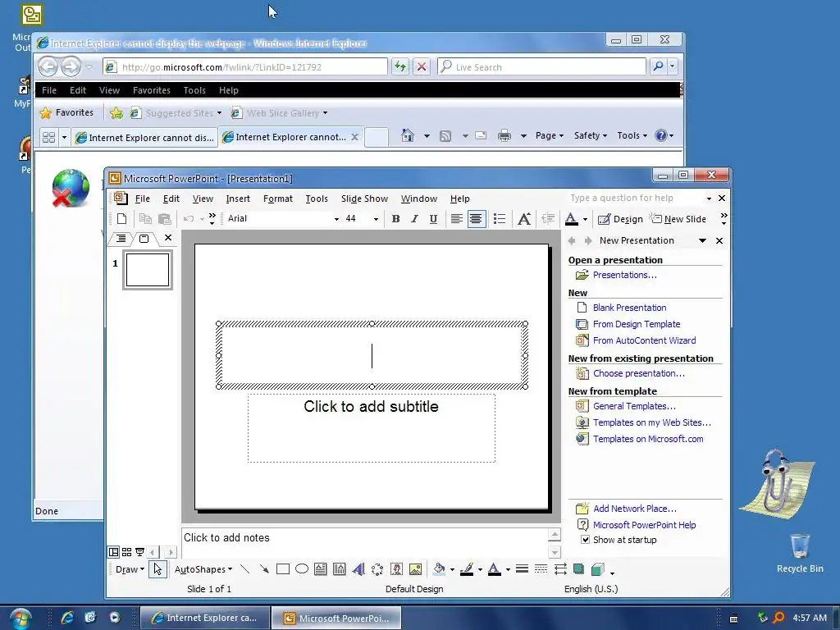This screenshot has width=840, height=630.
Task: Open the PowerPoint Tools menu
Action: click(317, 199)
